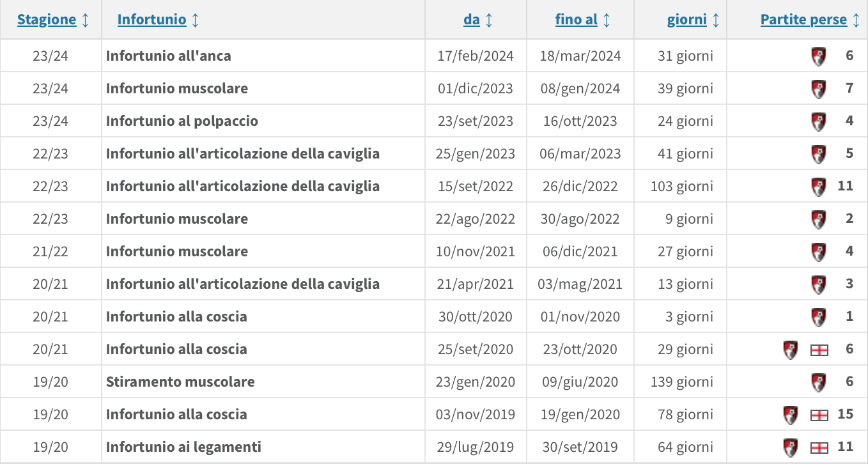Viewport: 868px width, 464px height.
Task: Click the sort arrow next to giorni
Action: coord(716,20)
